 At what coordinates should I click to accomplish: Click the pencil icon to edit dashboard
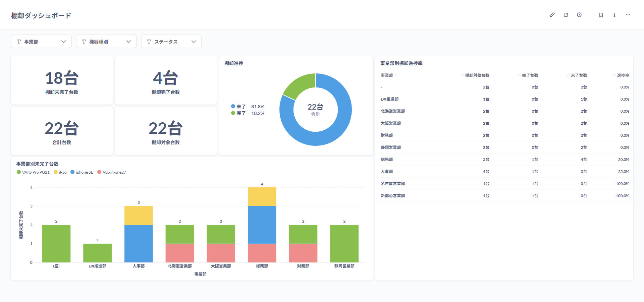pyautogui.click(x=552, y=15)
